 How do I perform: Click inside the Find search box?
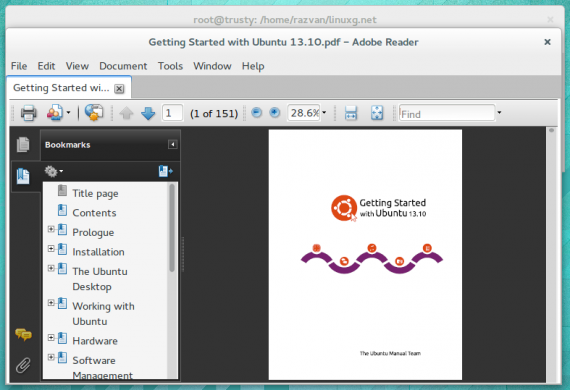pyautogui.click(x=447, y=113)
